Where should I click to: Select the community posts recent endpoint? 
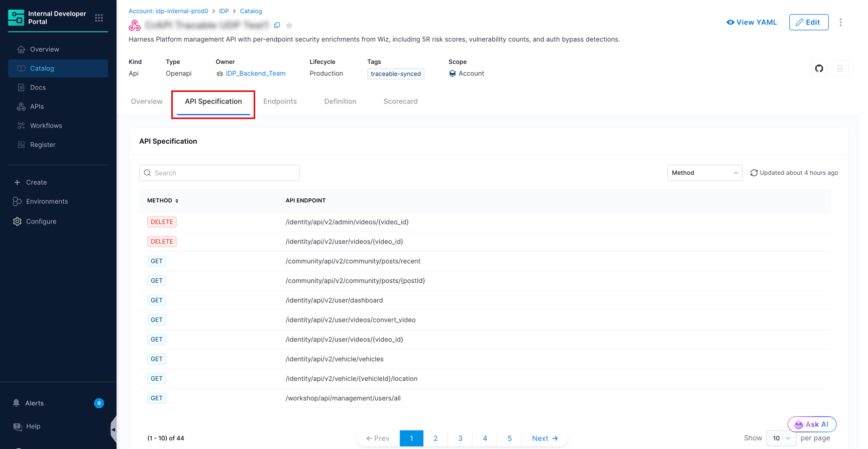[485, 261]
